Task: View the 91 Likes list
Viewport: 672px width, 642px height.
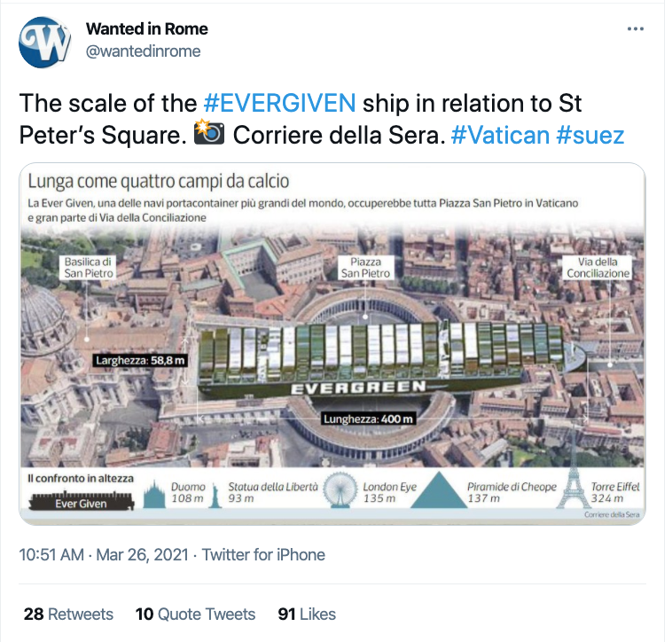Action: click(x=307, y=615)
